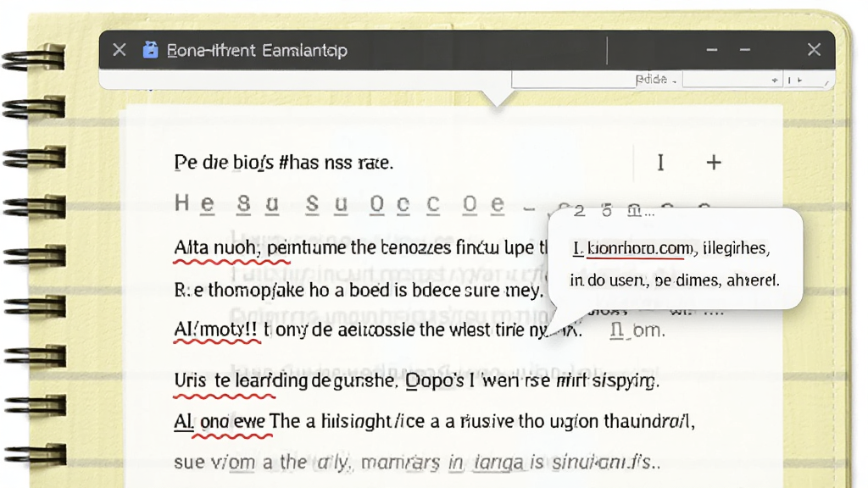Click the 'bm.' text below the popup
Image resolution: width=868 pixels, height=488 pixels.
click(648, 330)
